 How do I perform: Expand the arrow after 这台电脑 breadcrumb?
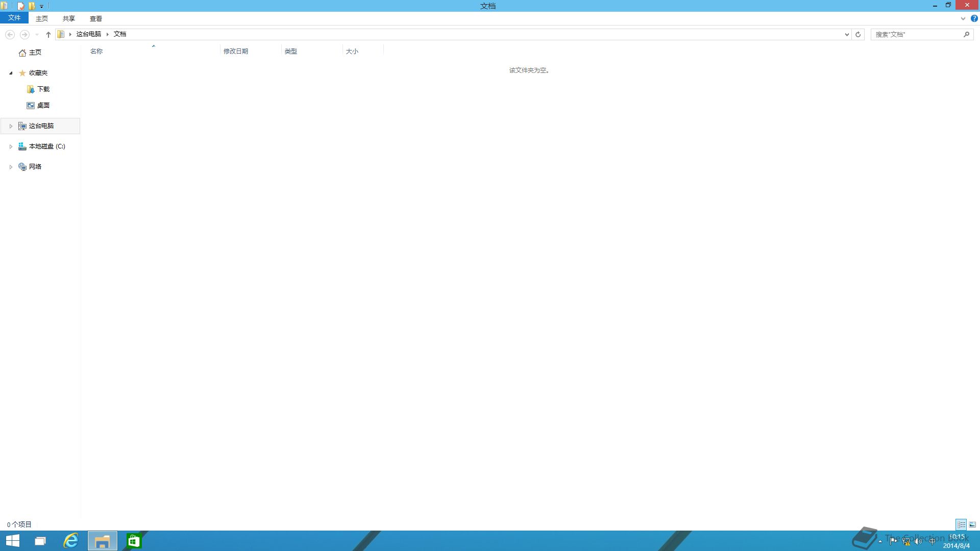coord(108,34)
